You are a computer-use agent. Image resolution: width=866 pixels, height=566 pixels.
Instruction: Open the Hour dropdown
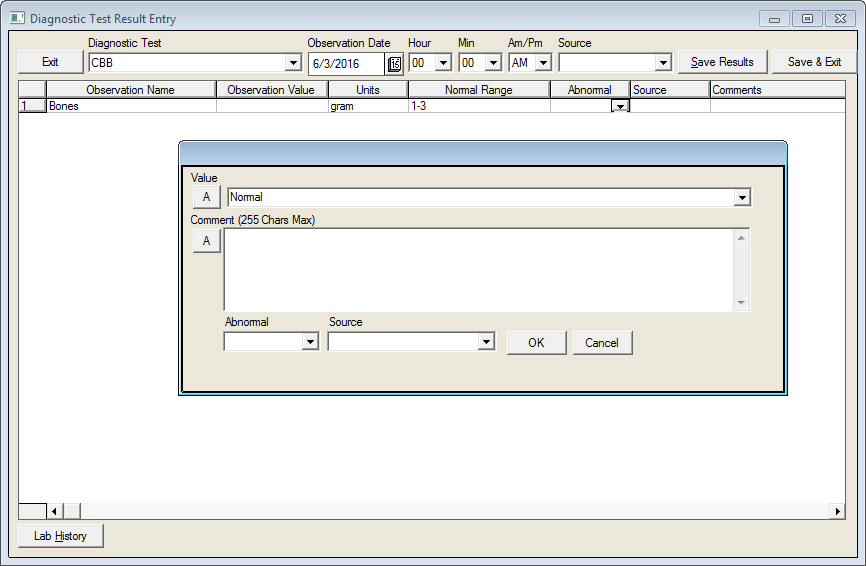click(x=443, y=63)
